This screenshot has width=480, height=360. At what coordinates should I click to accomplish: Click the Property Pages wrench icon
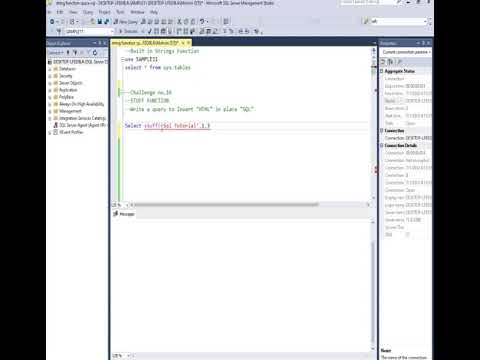399,62
